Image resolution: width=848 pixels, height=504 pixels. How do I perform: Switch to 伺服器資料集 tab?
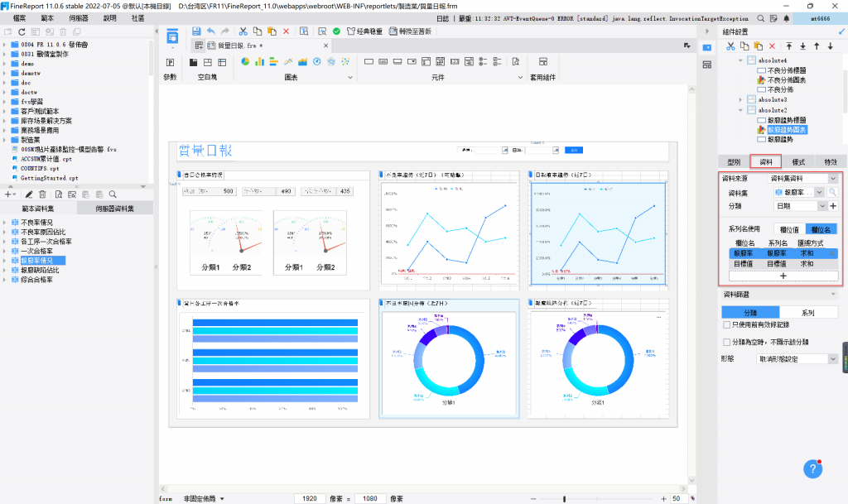coord(114,209)
